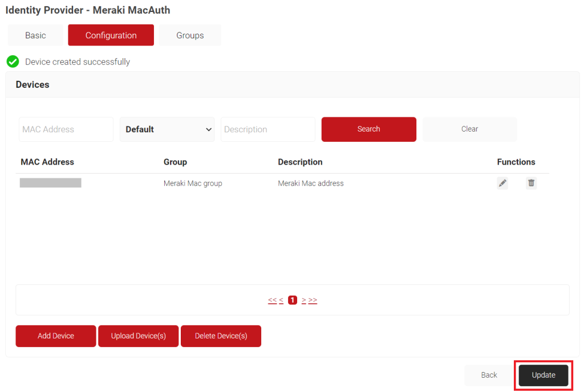Select the Configuration tab

(111, 35)
